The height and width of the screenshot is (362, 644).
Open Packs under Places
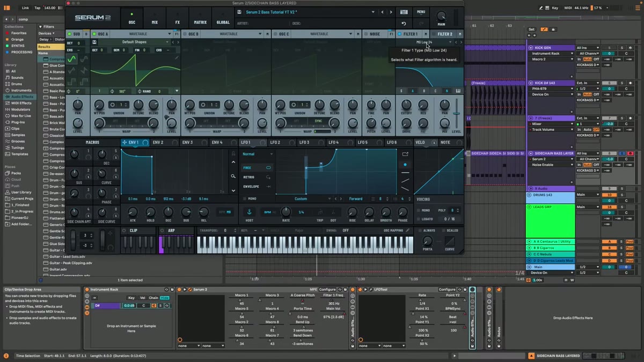(16, 173)
